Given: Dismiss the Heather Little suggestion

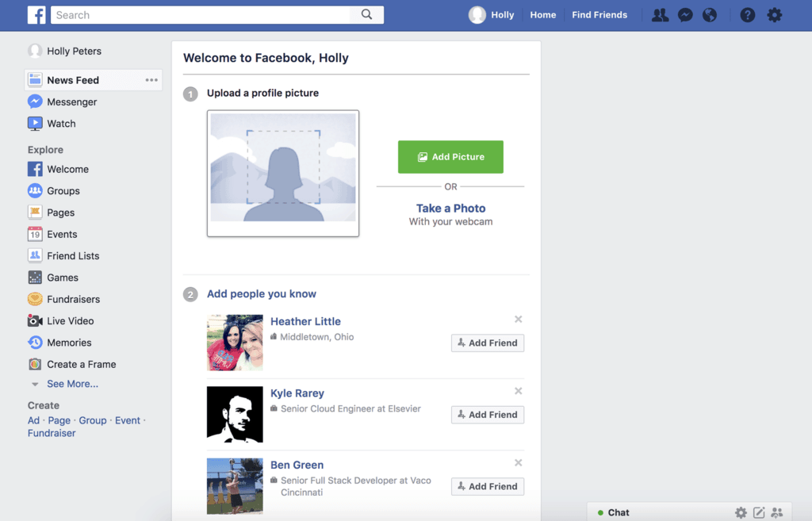Looking at the screenshot, I should pos(519,319).
